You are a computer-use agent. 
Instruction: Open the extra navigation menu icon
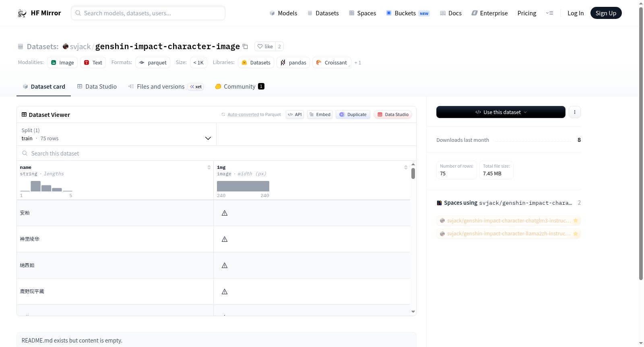pyautogui.click(x=549, y=13)
